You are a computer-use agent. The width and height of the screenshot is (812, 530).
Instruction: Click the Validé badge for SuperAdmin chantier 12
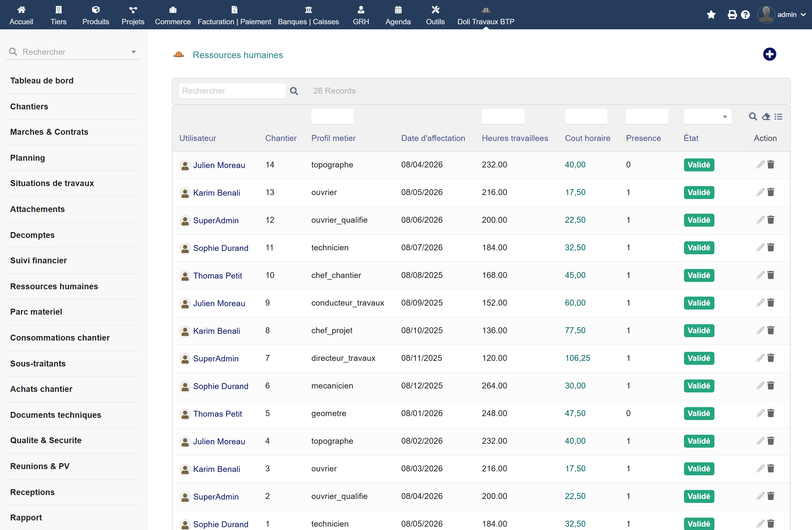tap(698, 220)
